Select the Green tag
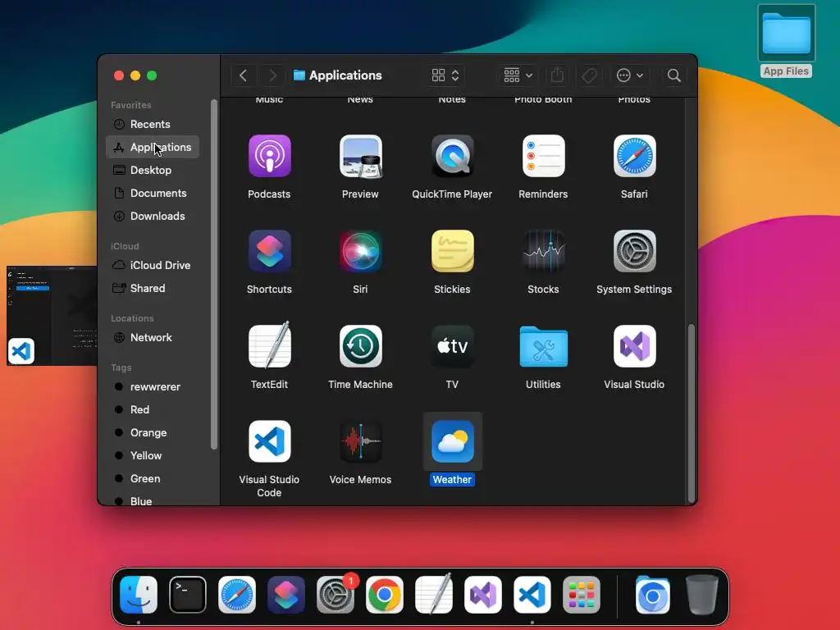Viewport: 840px width, 630px height. tap(153, 479)
